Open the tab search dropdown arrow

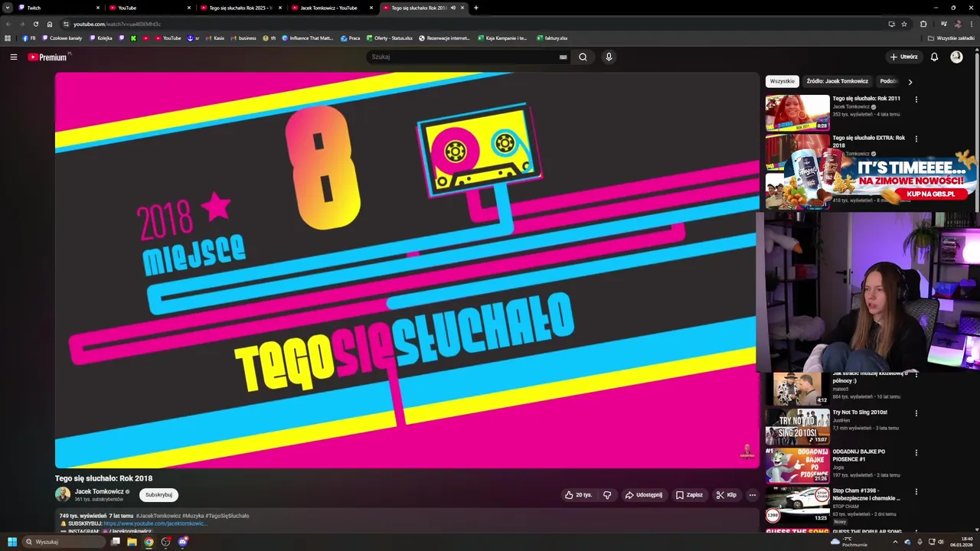point(7,8)
